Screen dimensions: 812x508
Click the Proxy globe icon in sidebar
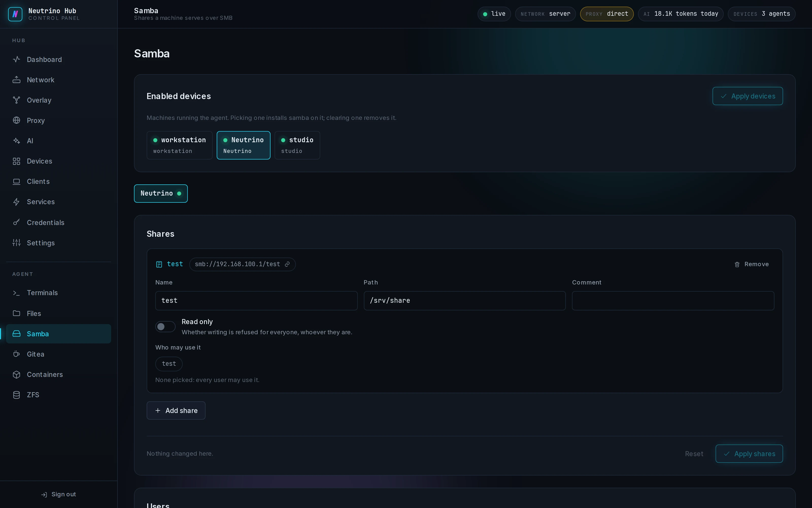coord(16,120)
